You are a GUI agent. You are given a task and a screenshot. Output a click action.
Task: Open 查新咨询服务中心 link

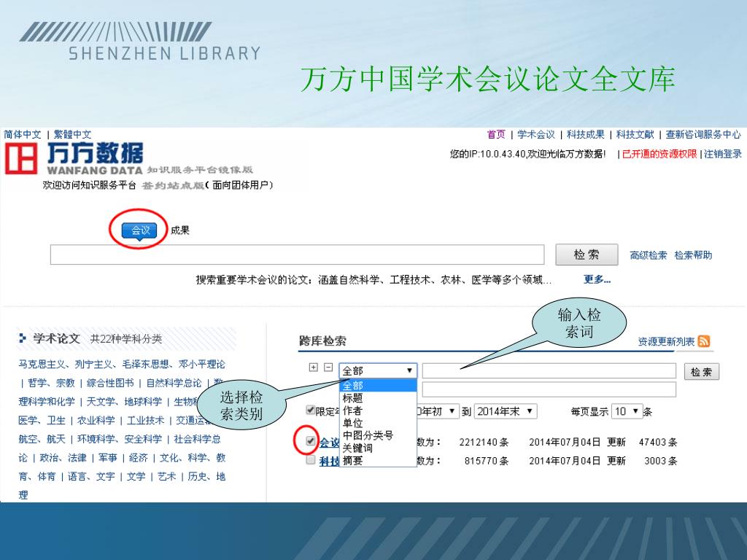point(703,135)
